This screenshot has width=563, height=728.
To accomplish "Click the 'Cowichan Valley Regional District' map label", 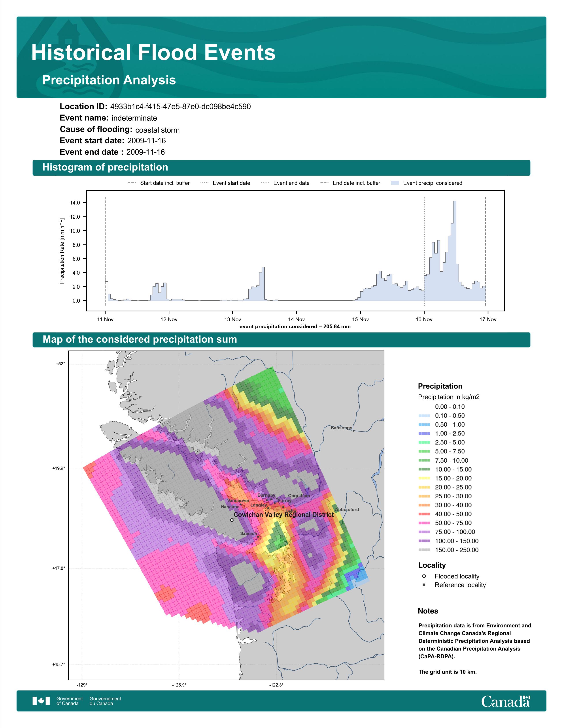I will click(283, 515).
